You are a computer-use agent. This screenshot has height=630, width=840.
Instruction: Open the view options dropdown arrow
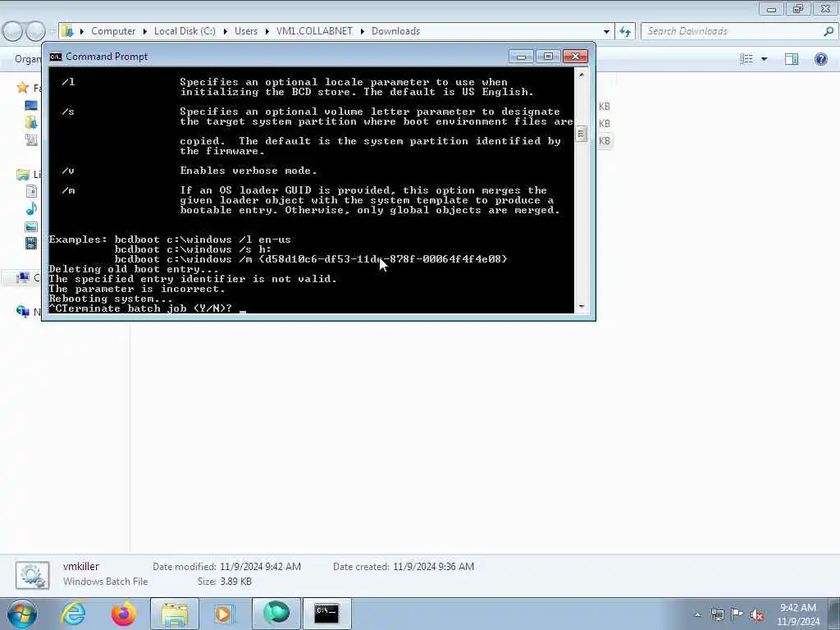coord(765,59)
